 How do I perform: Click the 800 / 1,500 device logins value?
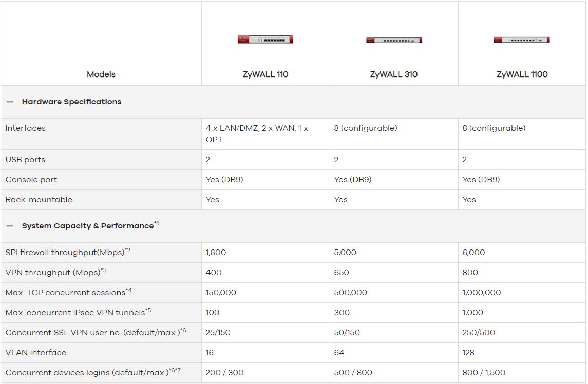coord(484,372)
